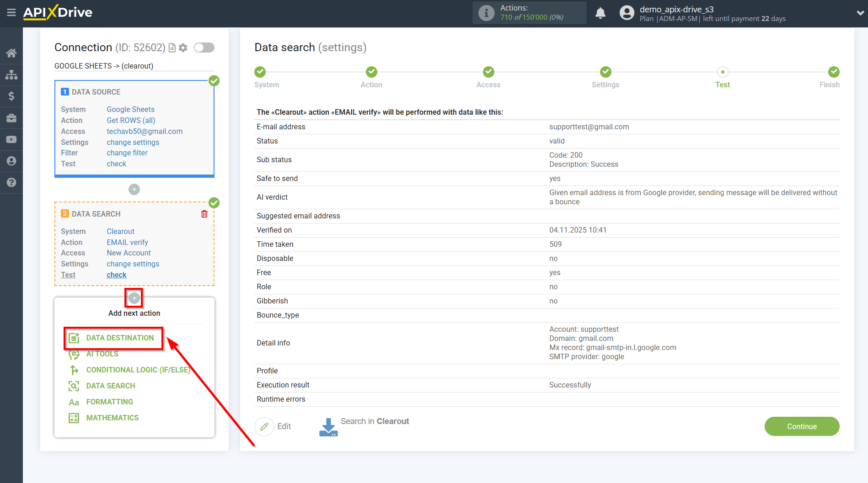Delete the Data Search block via trash icon

coord(204,213)
